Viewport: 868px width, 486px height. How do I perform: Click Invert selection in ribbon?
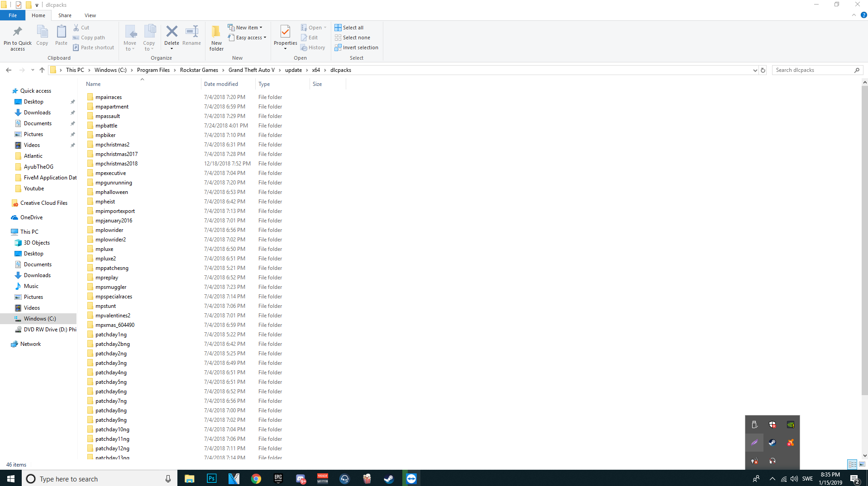click(x=357, y=47)
